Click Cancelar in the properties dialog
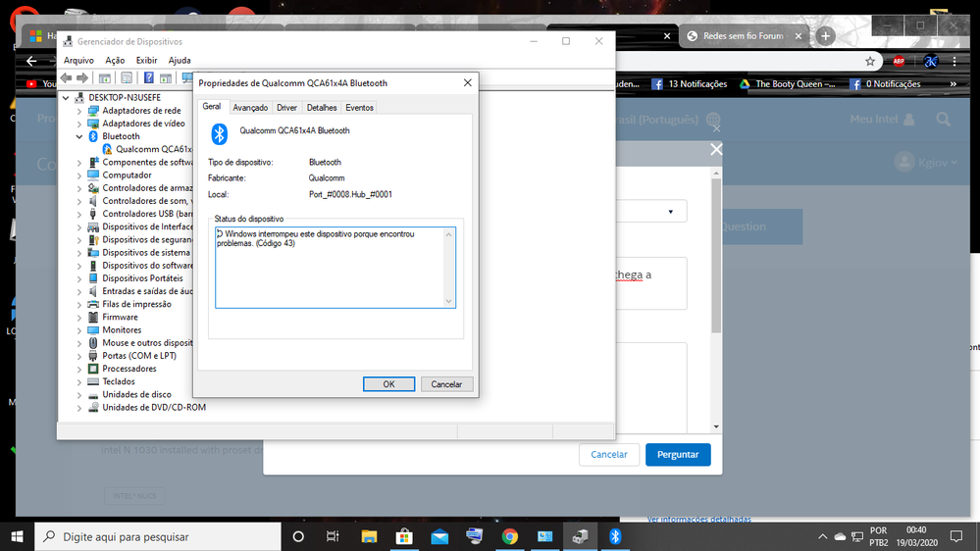 [446, 384]
